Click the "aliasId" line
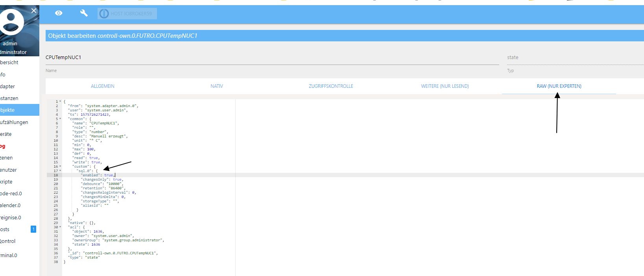Screen dimensions: 644x276 pos(94,206)
